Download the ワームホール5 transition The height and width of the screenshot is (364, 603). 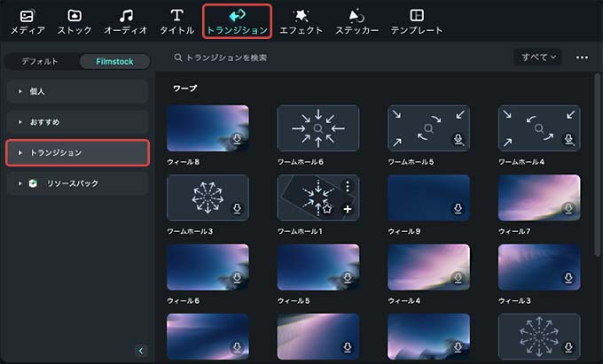tap(458, 139)
